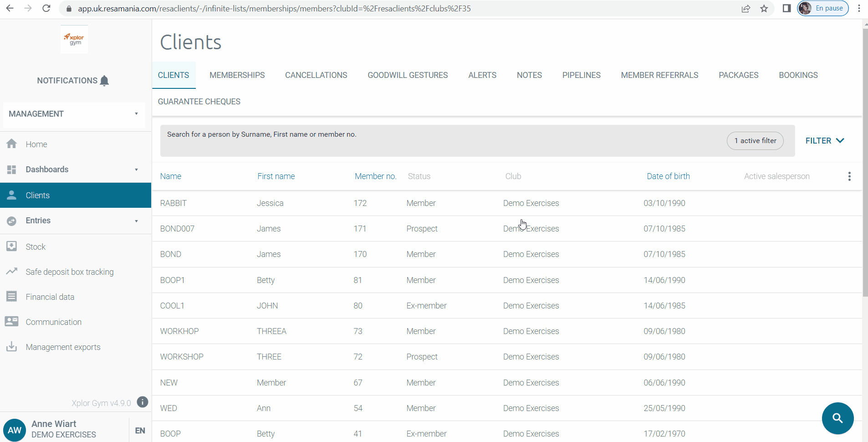Open Communication section in sidebar
The height and width of the screenshot is (442, 868).
(x=53, y=322)
